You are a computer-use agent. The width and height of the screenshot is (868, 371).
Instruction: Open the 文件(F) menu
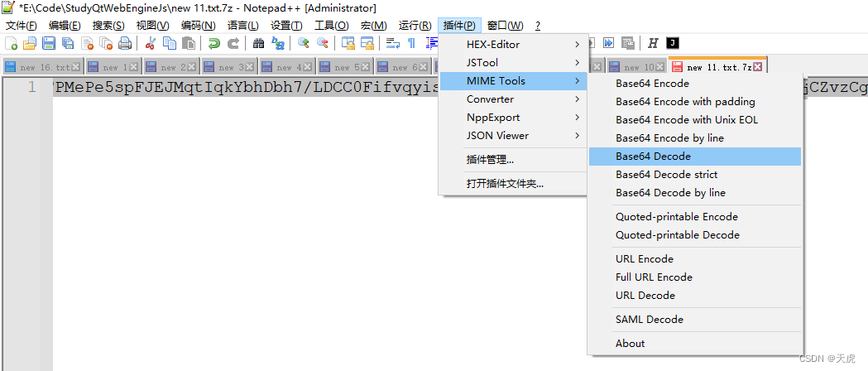pyautogui.click(x=21, y=26)
